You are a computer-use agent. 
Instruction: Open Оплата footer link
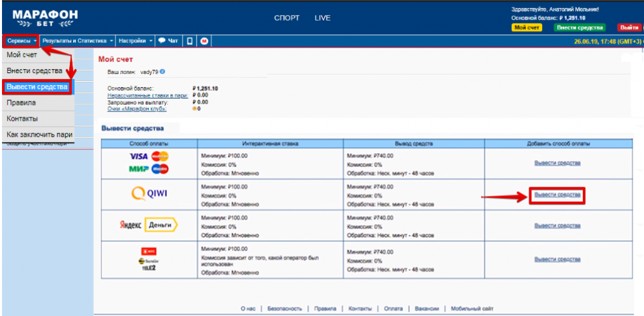pyautogui.click(x=394, y=308)
